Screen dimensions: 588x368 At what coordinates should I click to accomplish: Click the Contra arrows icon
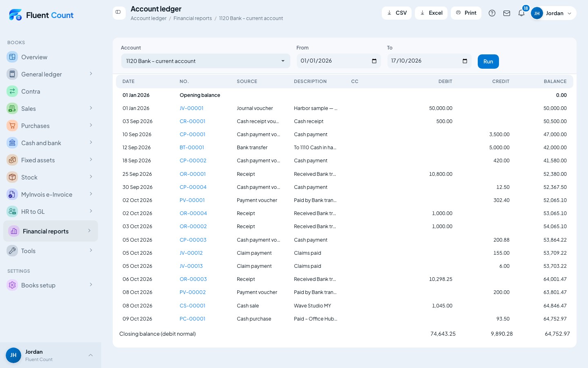pyautogui.click(x=12, y=91)
